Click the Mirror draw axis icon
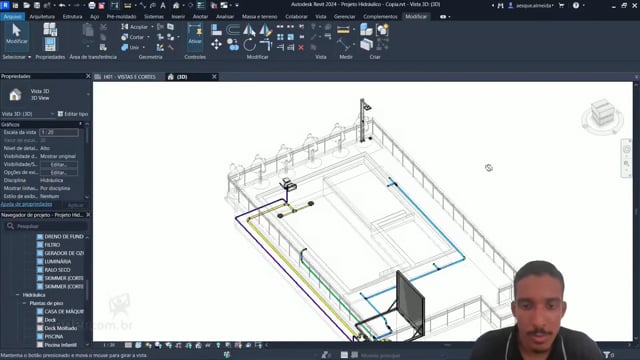The image size is (640, 360). (x=265, y=29)
